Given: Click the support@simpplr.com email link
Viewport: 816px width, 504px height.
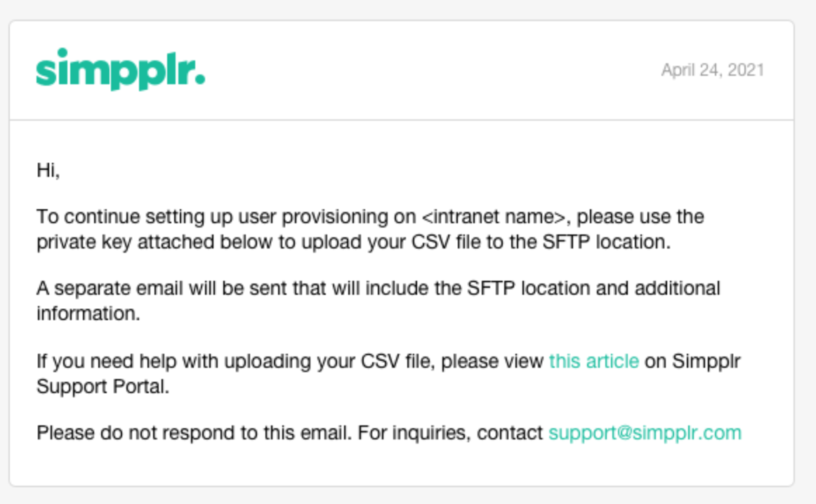Looking at the screenshot, I should (x=645, y=432).
